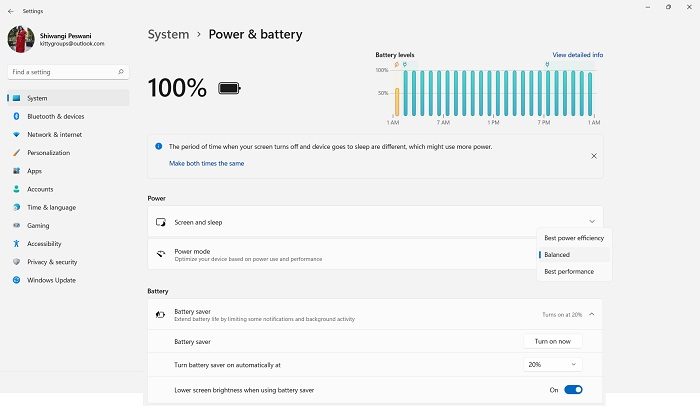700x420 pixels.
Task: Click Turn on now button
Action: 553,341
